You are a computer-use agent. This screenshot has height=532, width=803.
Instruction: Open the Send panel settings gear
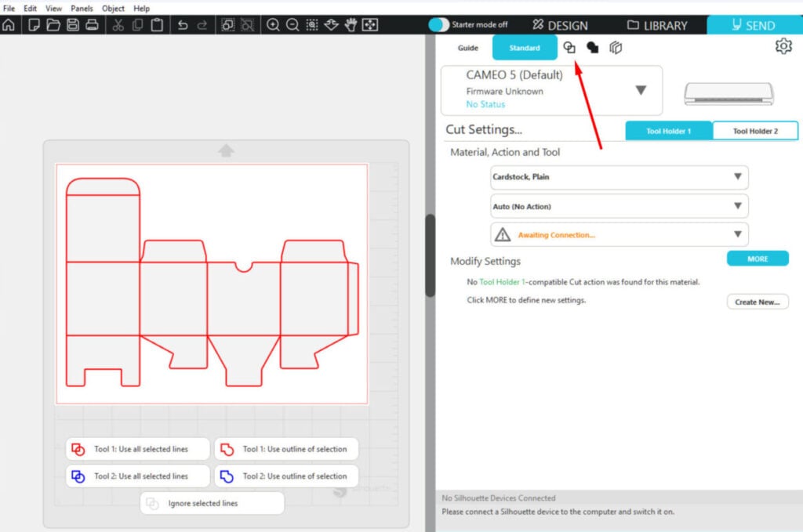coord(783,46)
